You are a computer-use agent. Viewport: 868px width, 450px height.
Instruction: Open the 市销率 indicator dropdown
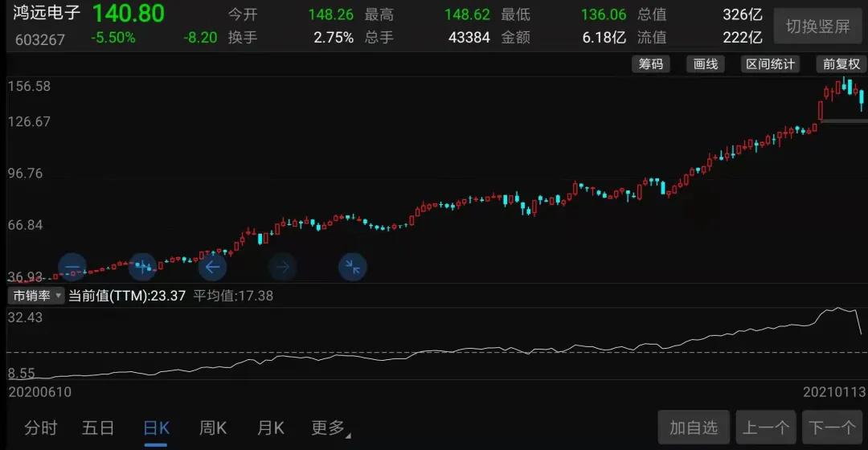point(36,296)
